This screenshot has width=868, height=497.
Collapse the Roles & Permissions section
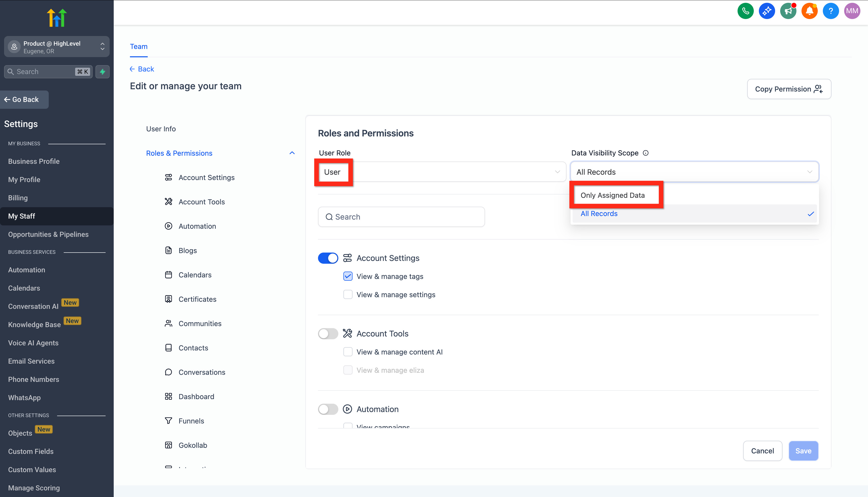[x=292, y=153]
